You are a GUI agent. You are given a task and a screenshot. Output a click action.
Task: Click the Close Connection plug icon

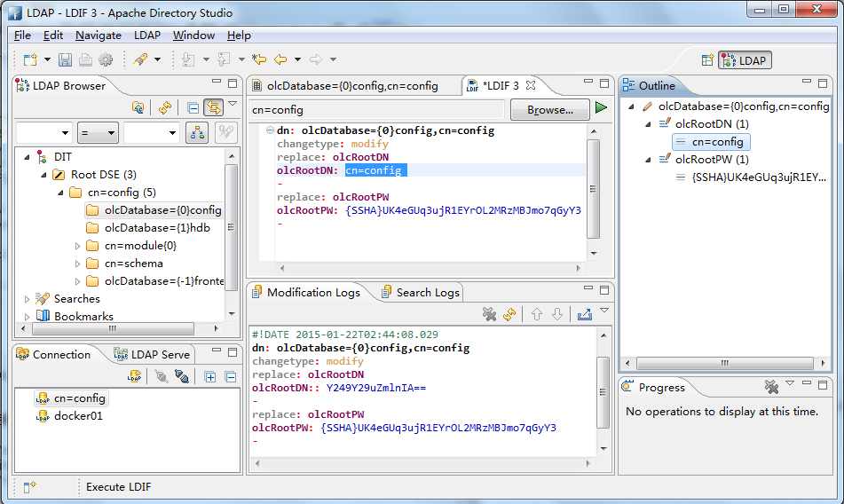click(182, 376)
